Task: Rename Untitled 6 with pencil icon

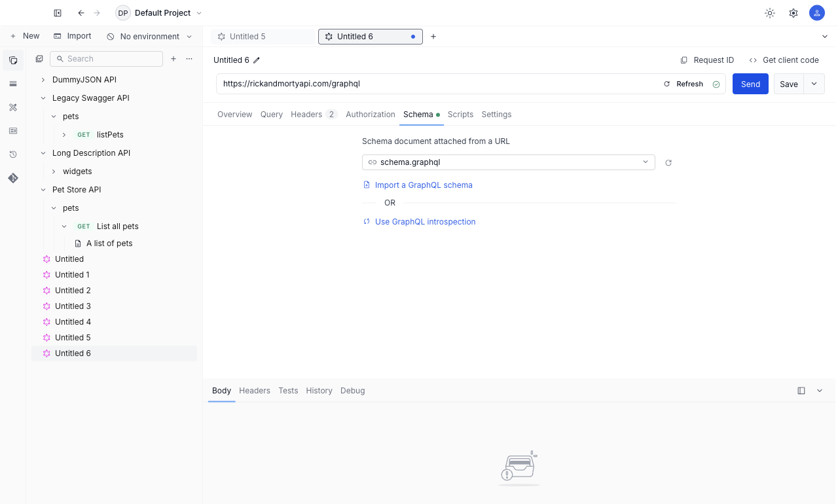Action: click(x=257, y=60)
